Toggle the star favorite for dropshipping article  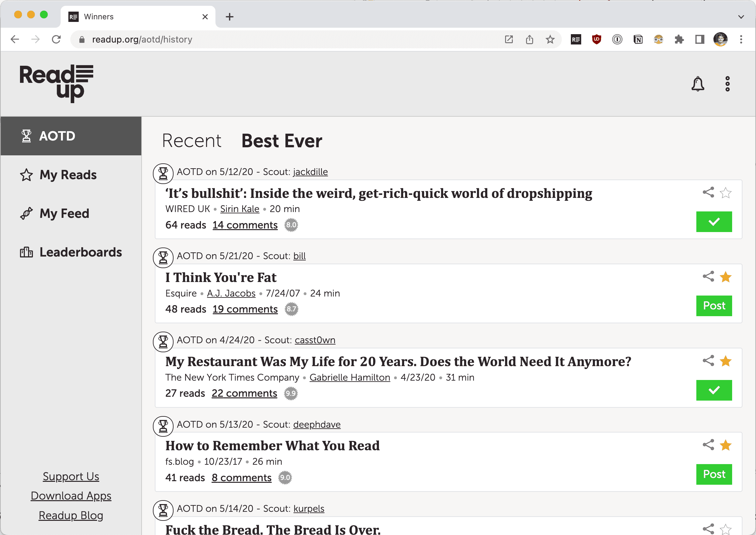(x=726, y=192)
